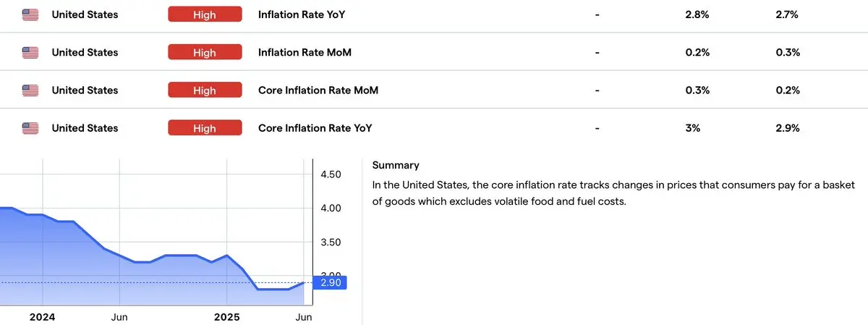
Task: Click the 2025 marker on the chart's time axis
Action: point(227,317)
